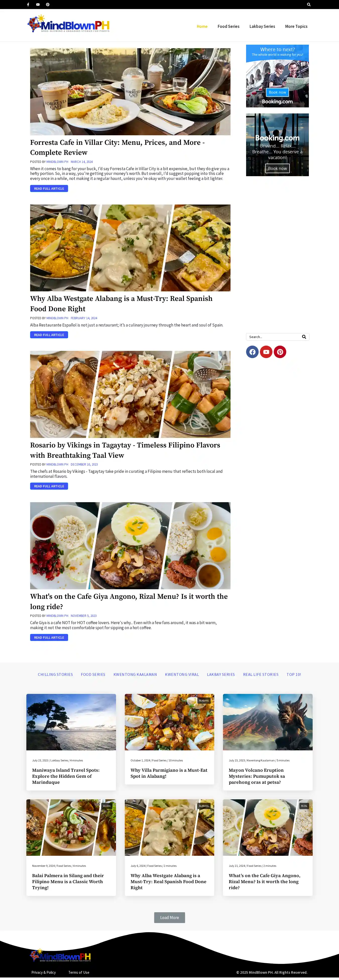Open the search icon in top bar
339x980 pixels.
click(309, 5)
